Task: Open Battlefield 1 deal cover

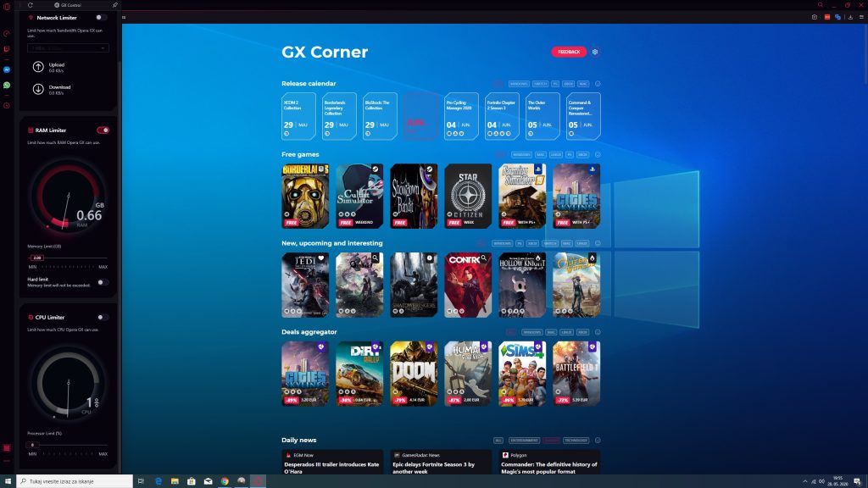Action: 576,374
